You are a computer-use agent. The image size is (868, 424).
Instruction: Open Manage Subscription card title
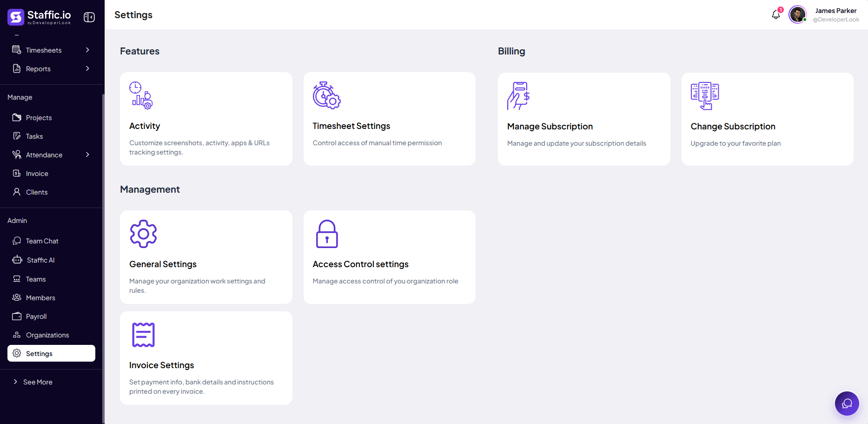pyautogui.click(x=550, y=126)
